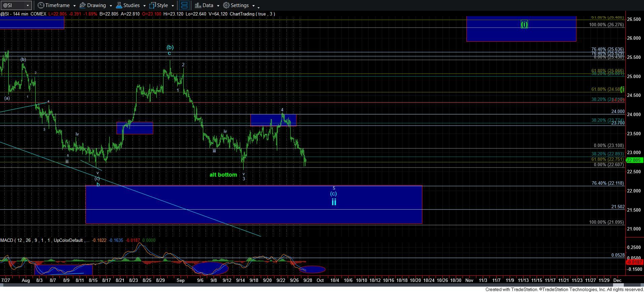
Task: Click the MACD axis marker -0.0187
Action: [x=635, y=262]
